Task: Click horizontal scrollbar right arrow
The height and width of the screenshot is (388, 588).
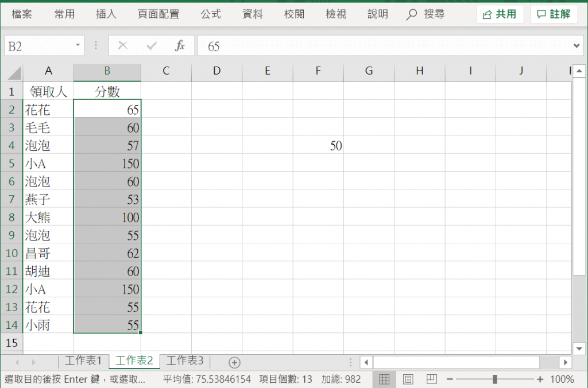Action: click(x=566, y=362)
